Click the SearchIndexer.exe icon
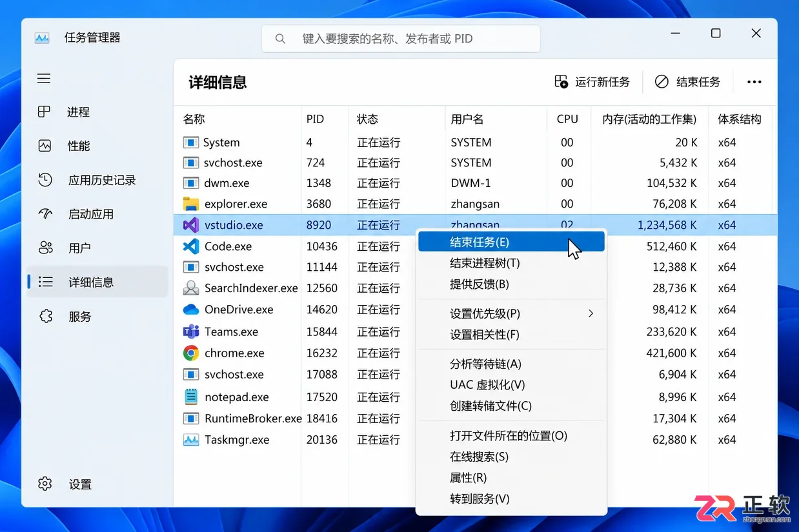The width and height of the screenshot is (799, 532). tap(191, 288)
